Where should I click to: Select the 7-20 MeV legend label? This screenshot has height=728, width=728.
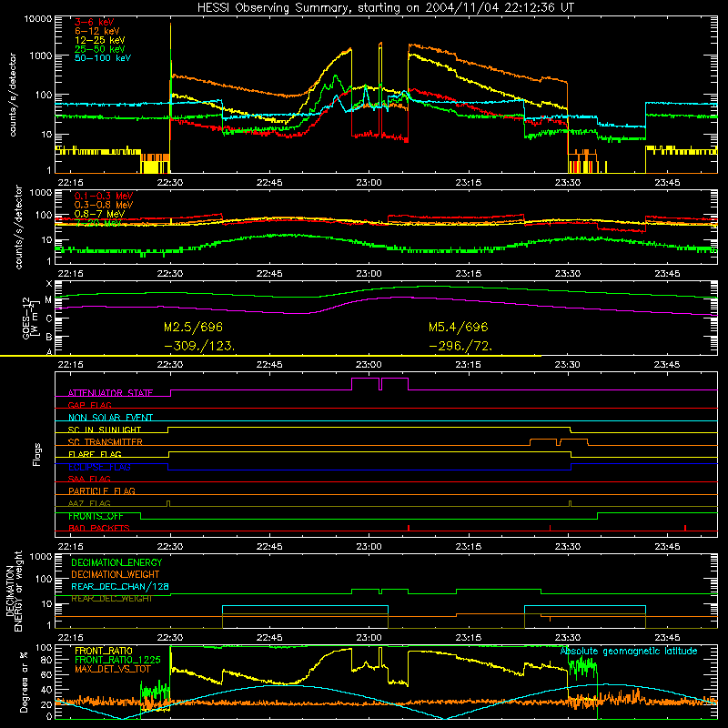(98, 223)
